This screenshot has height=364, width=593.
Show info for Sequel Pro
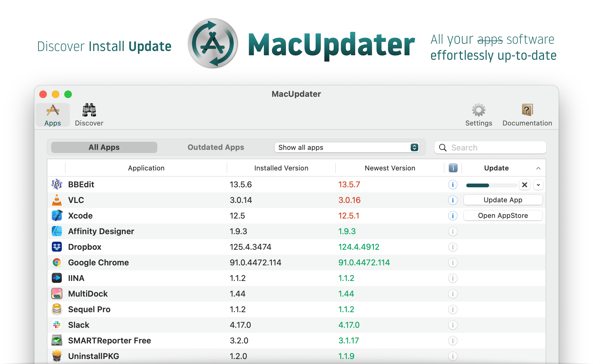453,309
